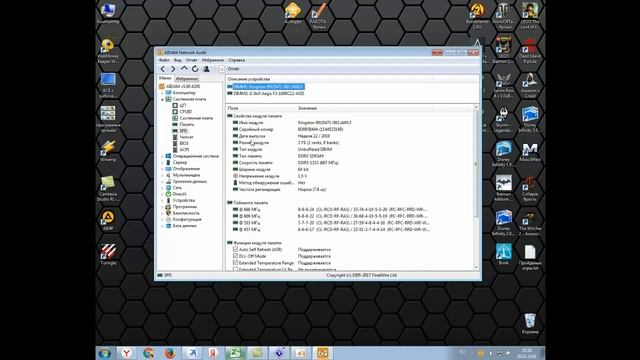
Task: Toggle the Extended Temperature Range checkbox
Action: point(236,263)
